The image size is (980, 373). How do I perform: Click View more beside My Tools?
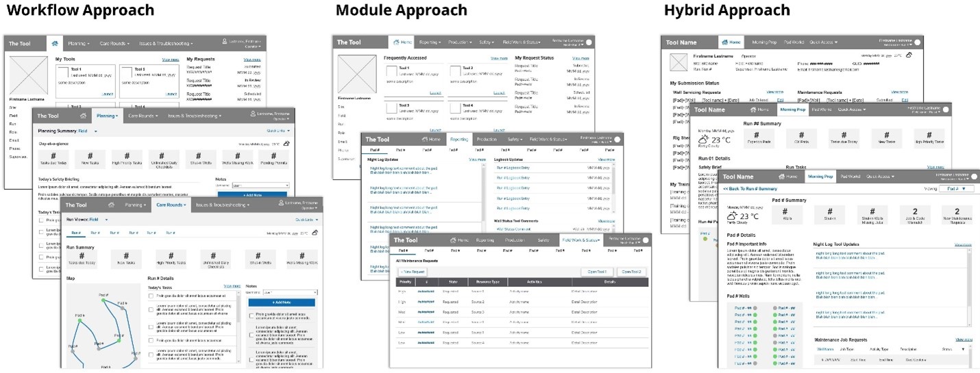(170, 60)
